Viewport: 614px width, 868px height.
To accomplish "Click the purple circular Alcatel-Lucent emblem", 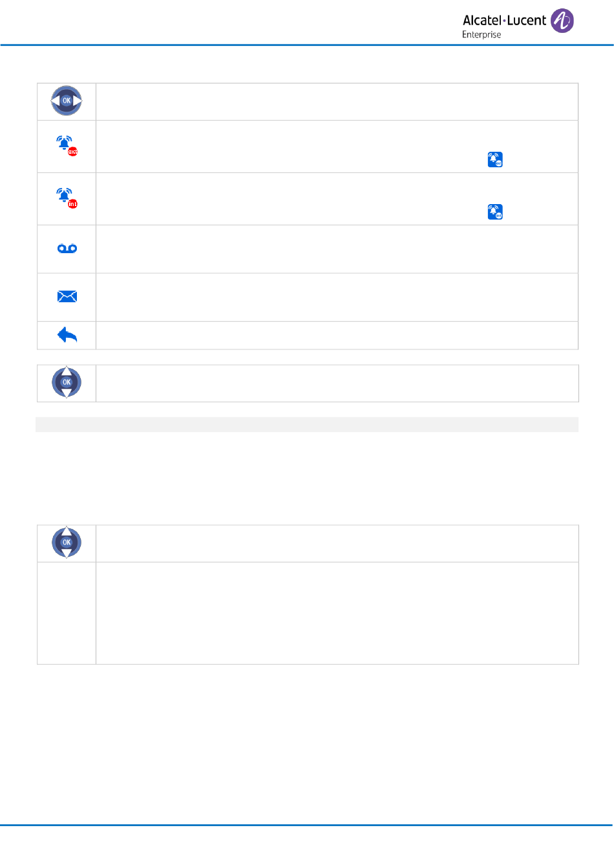I will [562, 21].
